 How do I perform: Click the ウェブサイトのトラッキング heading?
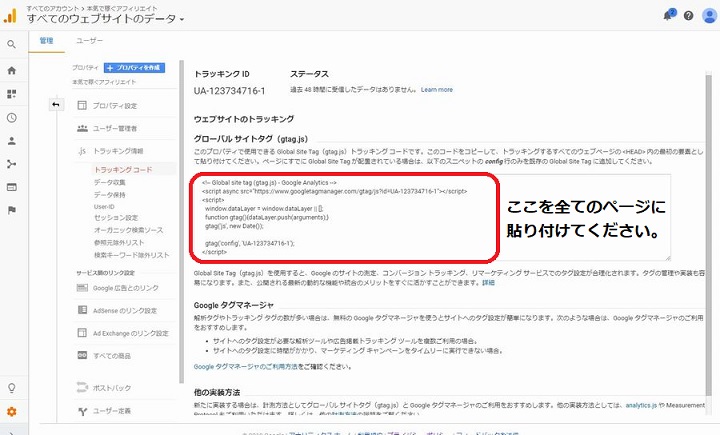click(x=244, y=119)
